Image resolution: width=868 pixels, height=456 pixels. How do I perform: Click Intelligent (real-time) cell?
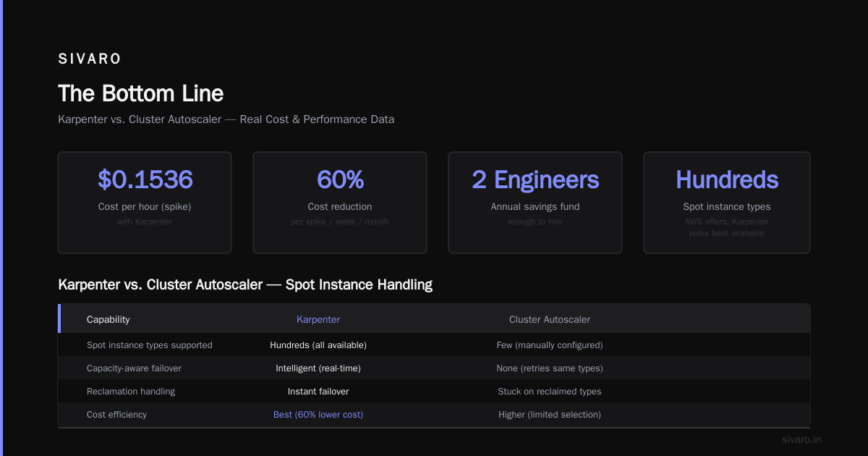click(x=318, y=368)
